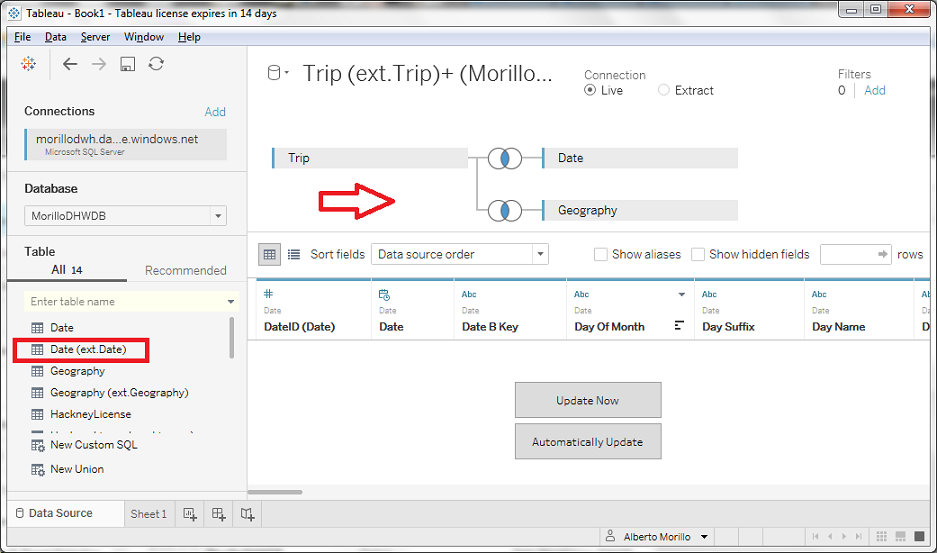Click the New Custom SQL icon
937x553 pixels.
[x=38, y=445]
